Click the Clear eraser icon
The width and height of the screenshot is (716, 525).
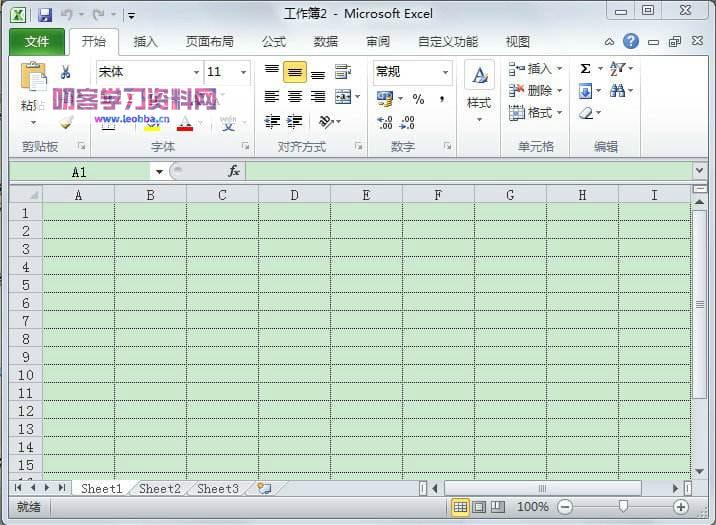tap(586, 113)
